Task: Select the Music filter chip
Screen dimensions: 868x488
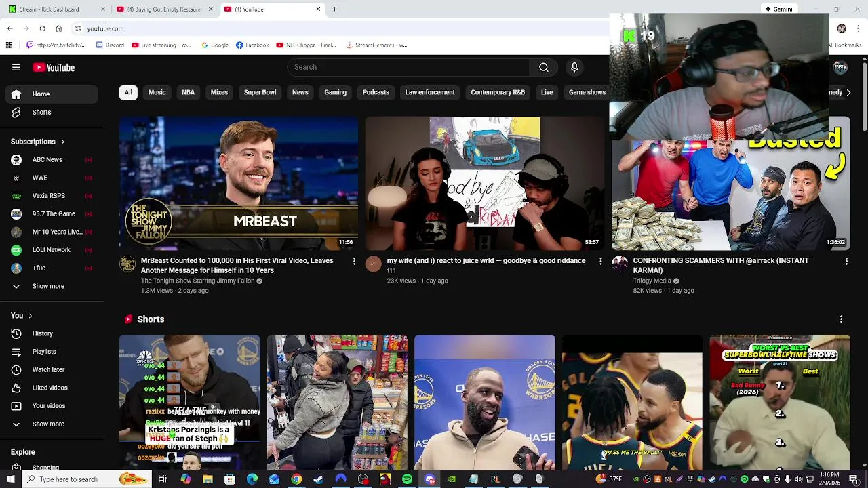Action: [x=157, y=92]
